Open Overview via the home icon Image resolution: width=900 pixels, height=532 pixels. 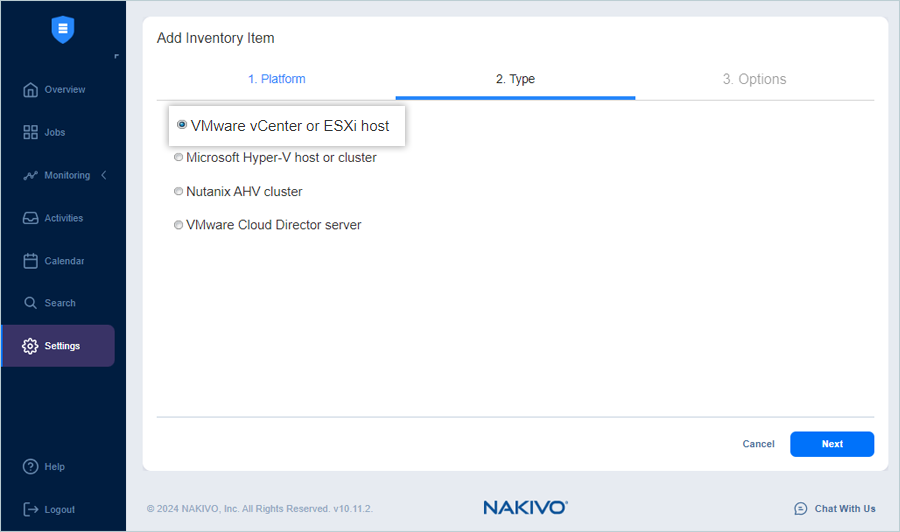tap(30, 90)
